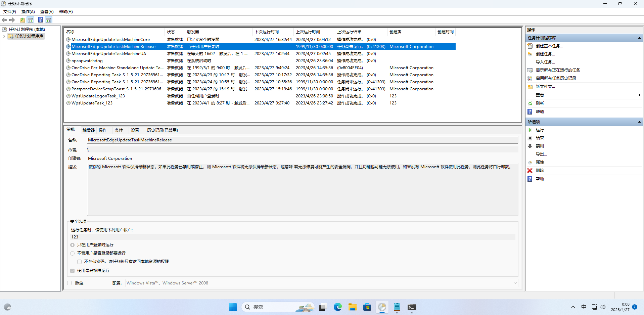Open the 操作(A) menu

click(28, 12)
